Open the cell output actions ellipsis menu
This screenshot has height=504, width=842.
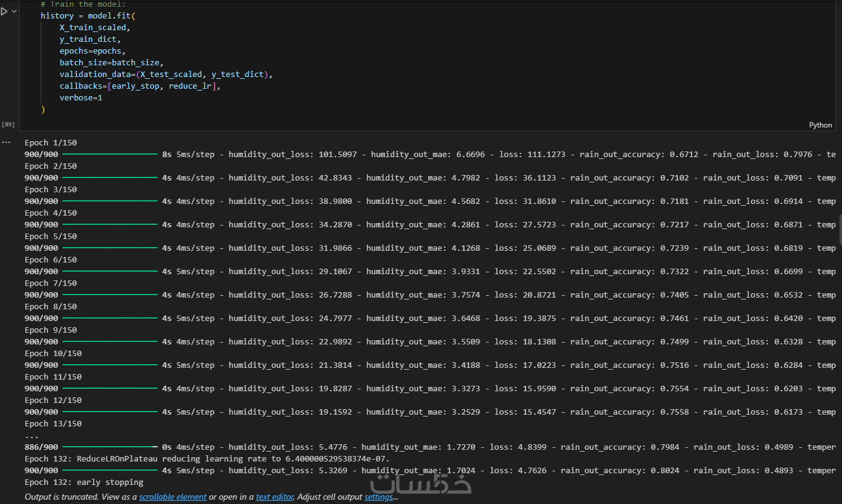[6, 142]
